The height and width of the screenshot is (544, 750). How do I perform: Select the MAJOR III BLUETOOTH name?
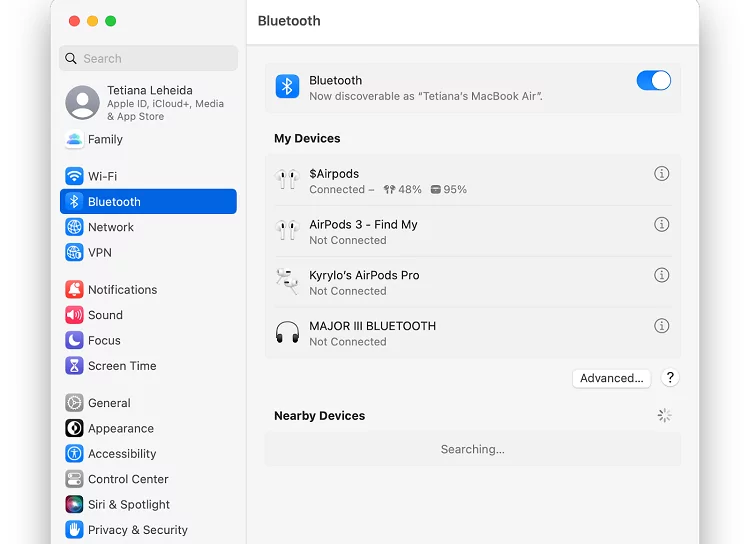(x=373, y=326)
